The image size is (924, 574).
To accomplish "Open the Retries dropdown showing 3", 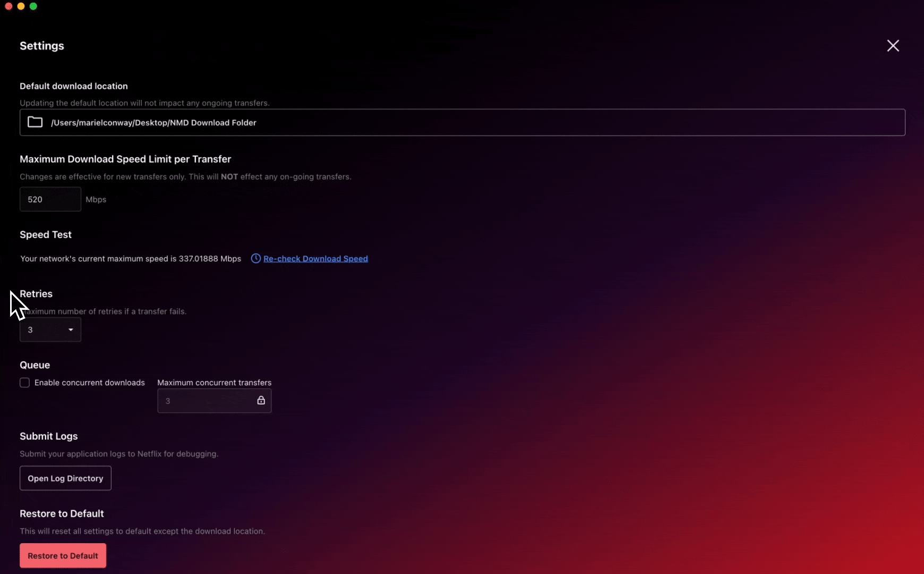I will 50,330.
